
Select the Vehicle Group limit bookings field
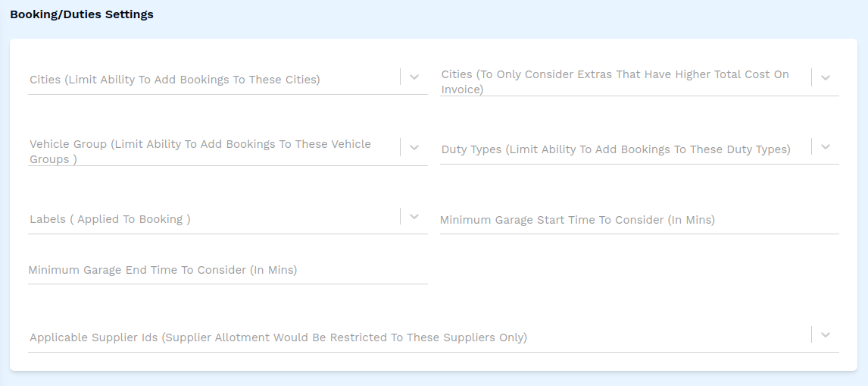click(212, 152)
